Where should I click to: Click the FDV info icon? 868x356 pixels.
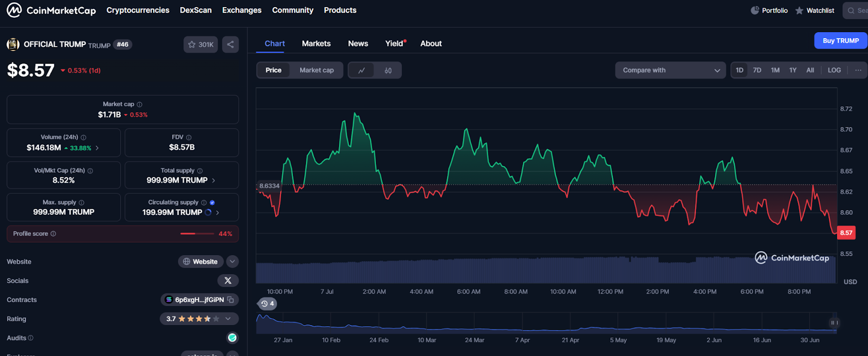pos(189,137)
